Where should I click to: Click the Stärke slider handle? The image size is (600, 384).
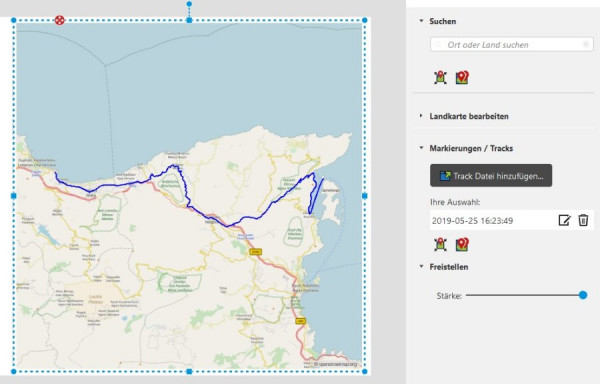click(583, 295)
